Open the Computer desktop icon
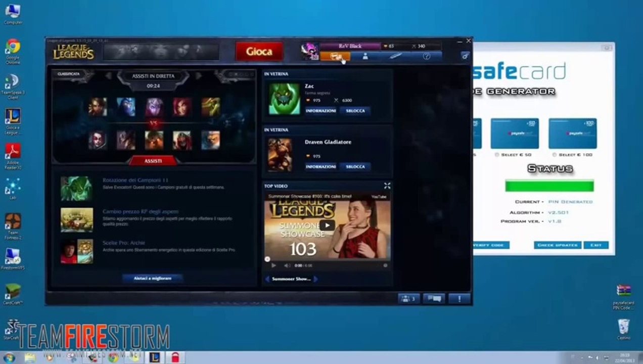The height and width of the screenshot is (364, 643). [x=13, y=14]
